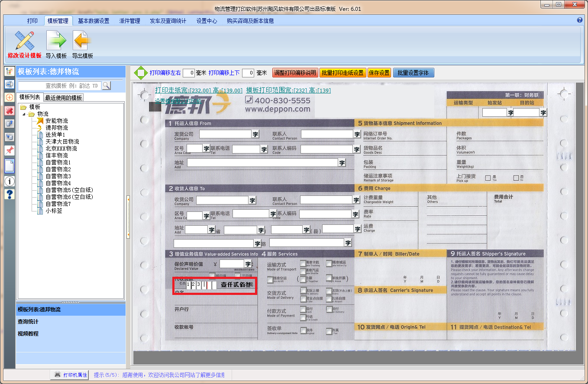The image size is (588, 384).
Task: Click the 打印偏移上下 value field
Action: pos(248,73)
